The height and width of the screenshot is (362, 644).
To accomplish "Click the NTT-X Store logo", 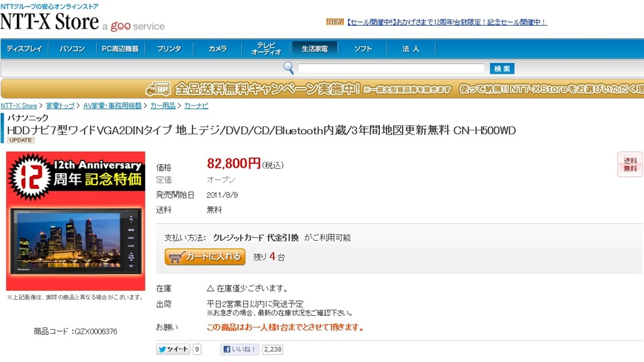I will (50, 21).
